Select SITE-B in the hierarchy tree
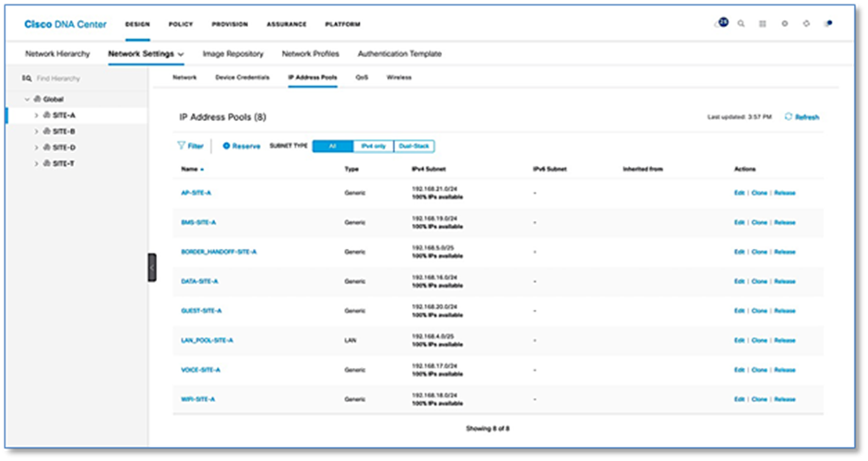The image size is (868, 461). pos(64,131)
